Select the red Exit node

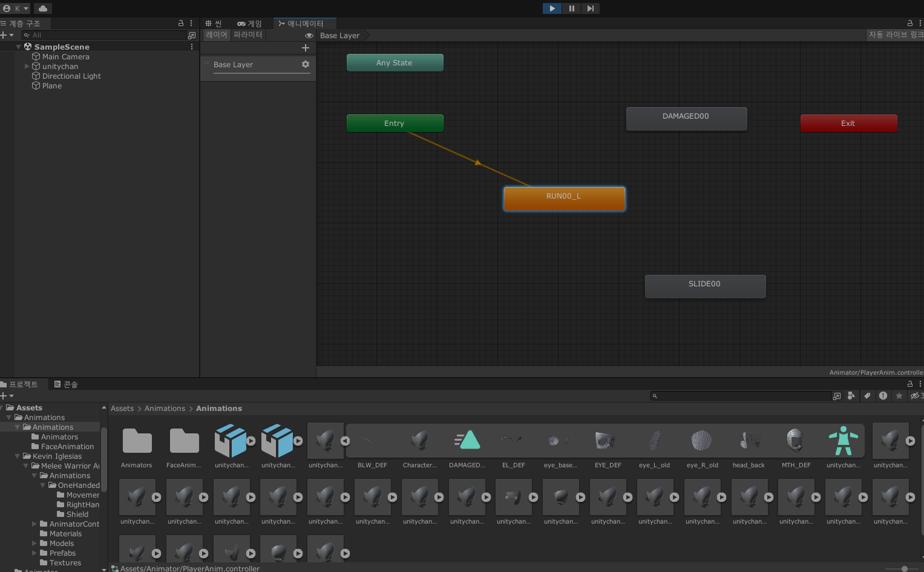coord(848,123)
